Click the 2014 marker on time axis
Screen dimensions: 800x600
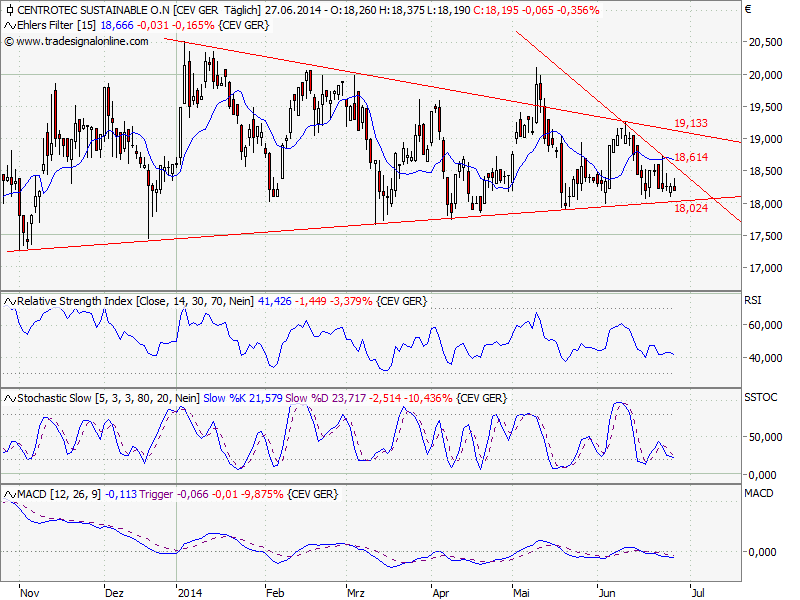click(189, 591)
